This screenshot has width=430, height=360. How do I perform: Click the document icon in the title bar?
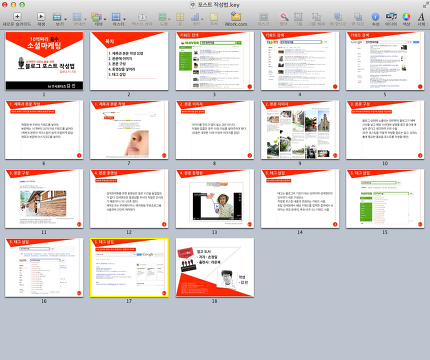point(192,5)
